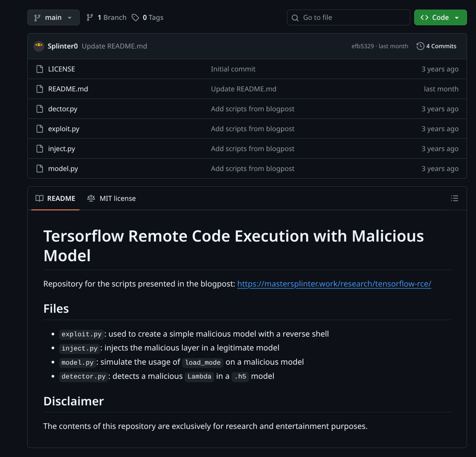Click the tag icon beside 0 Tags

(135, 17)
